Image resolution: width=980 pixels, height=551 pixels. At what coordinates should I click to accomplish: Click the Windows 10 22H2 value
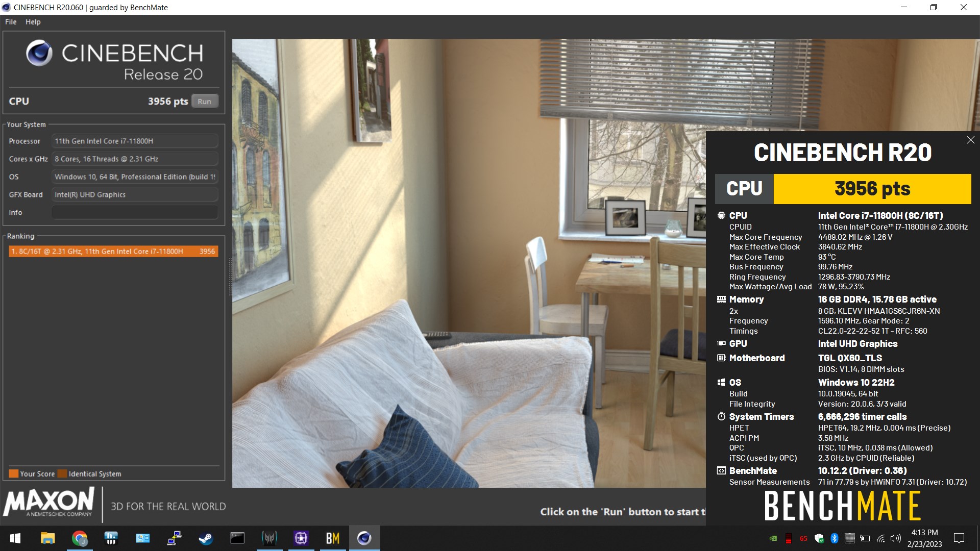pos(856,382)
